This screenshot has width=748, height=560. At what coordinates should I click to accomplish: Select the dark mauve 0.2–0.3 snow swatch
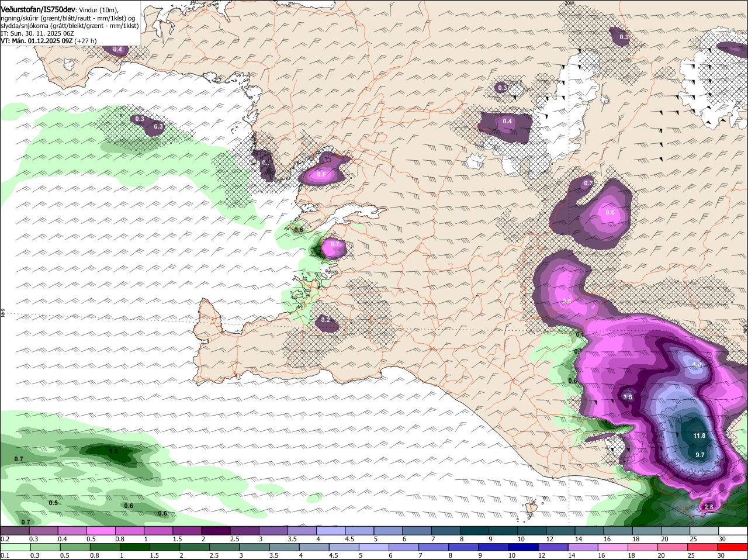(x=15, y=530)
